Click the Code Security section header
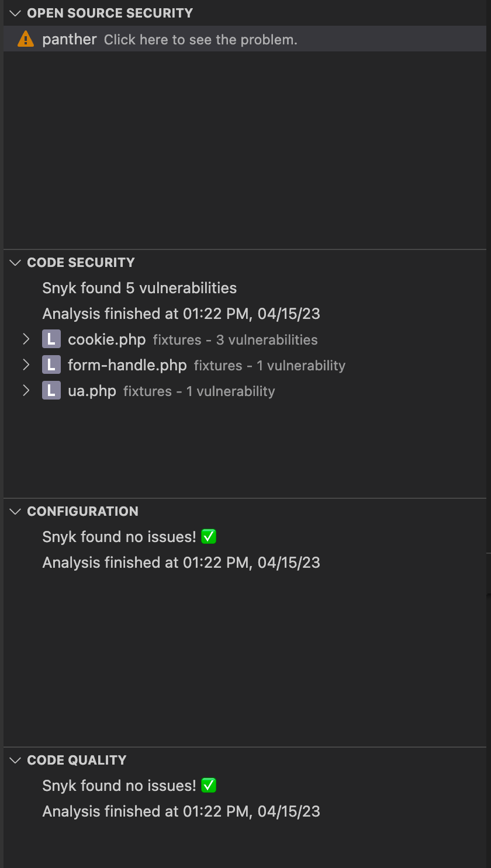The height and width of the screenshot is (868, 491). [x=81, y=262]
